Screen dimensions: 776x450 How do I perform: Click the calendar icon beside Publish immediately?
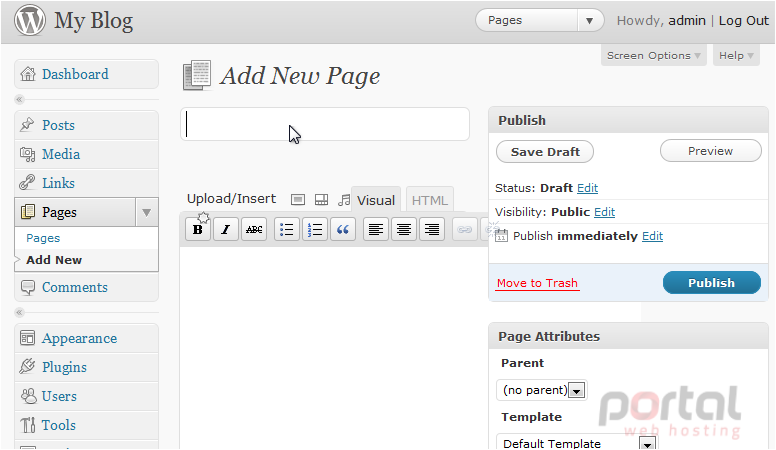501,236
